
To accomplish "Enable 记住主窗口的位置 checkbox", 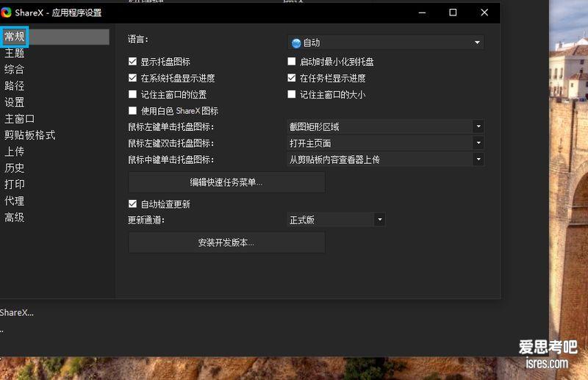I will 132,94.
